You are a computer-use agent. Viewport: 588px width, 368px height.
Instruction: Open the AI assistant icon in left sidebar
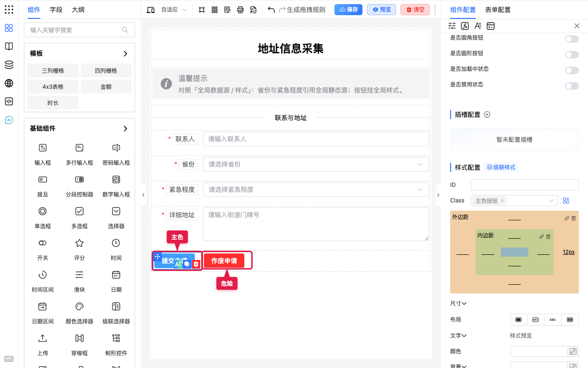pos(9,120)
